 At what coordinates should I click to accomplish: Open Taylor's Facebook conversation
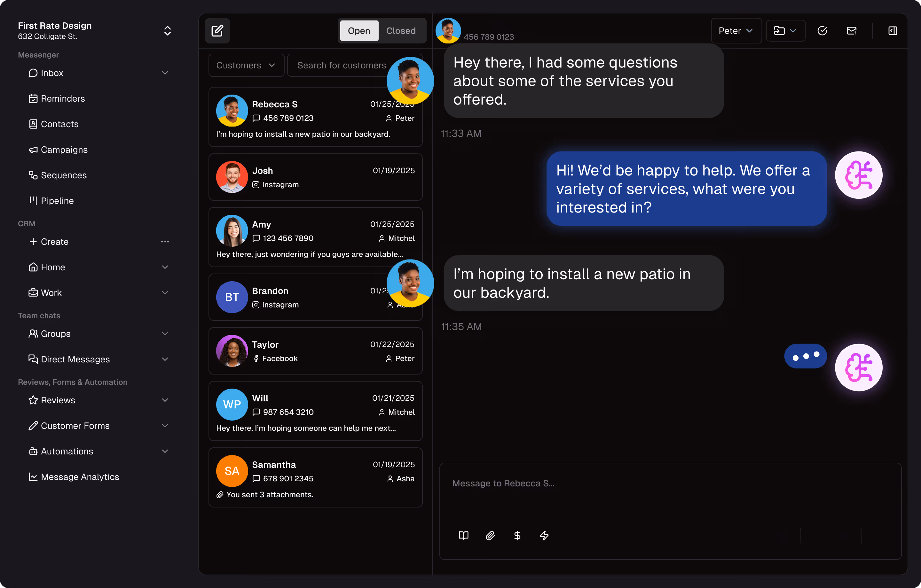click(x=315, y=351)
